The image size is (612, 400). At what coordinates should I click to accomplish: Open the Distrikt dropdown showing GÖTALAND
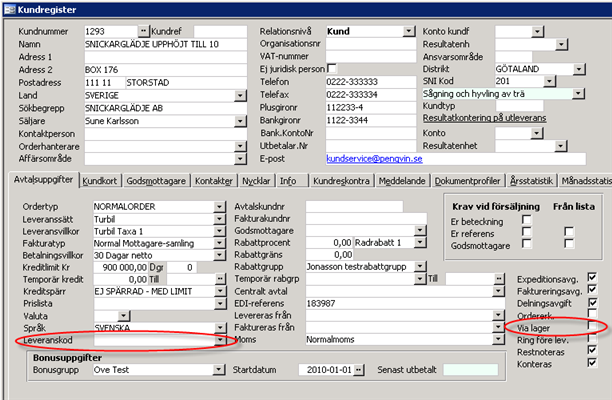[x=580, y=69]
